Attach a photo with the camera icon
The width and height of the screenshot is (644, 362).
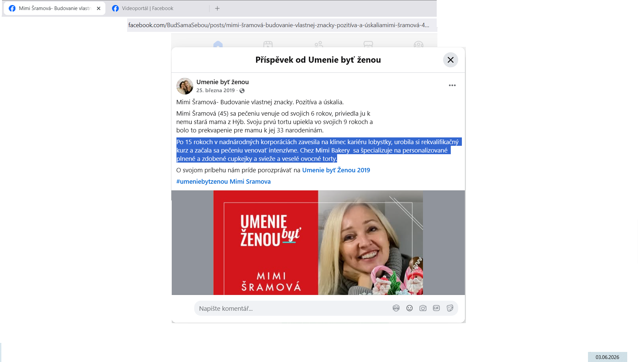pyautogui.click(x=423, y=308)
